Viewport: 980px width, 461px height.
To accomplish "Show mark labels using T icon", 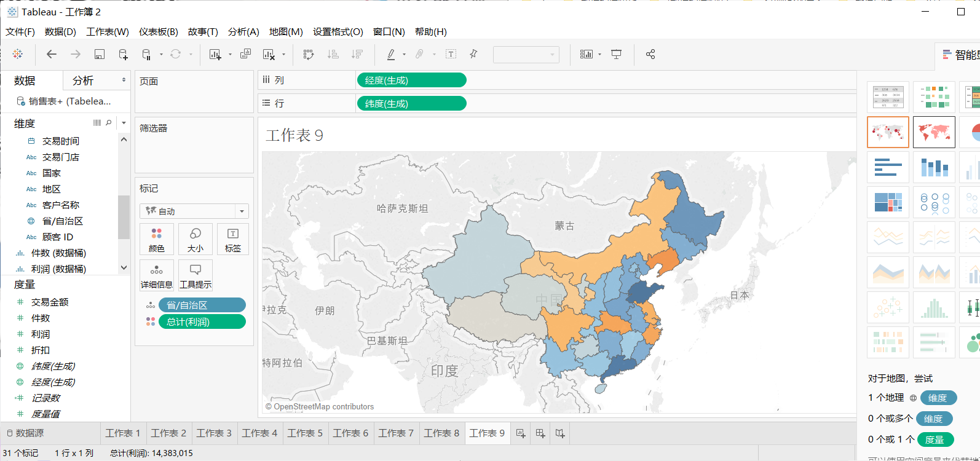I will point(451,54).
